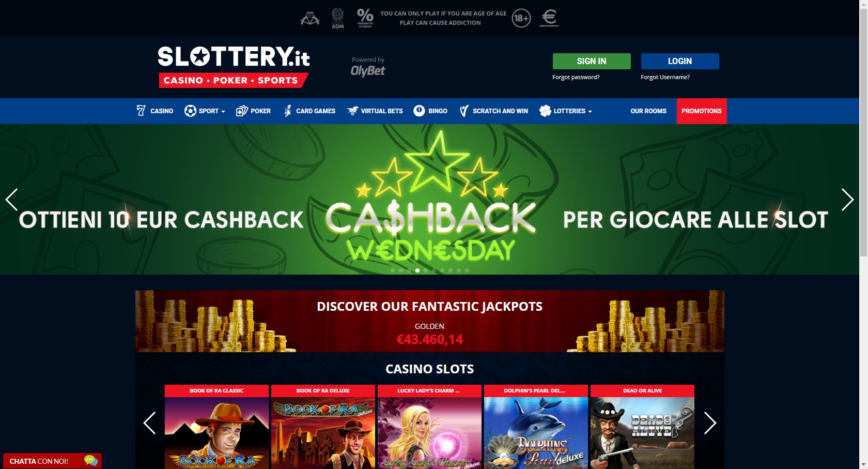Show next casino slots with right chevron
868x469 pixels.
pyautogui.click(x=710, y=423)
